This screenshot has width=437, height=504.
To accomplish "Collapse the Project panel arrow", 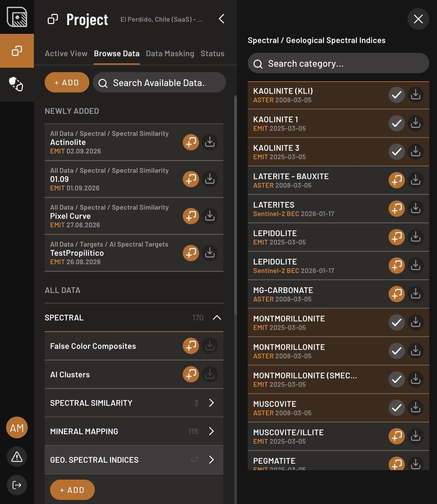I will coord(222,19).
